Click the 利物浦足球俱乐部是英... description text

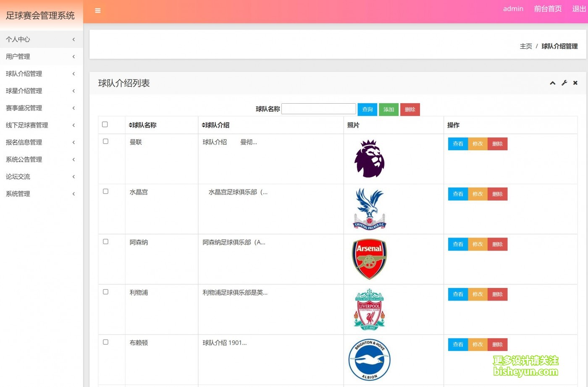pyautogui.click(x=235, y=293)
